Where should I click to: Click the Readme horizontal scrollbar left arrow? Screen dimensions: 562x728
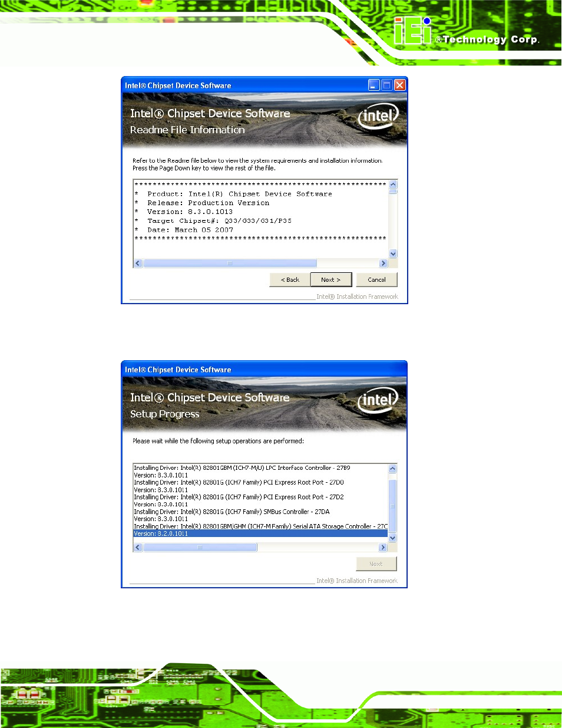[138, 263]
